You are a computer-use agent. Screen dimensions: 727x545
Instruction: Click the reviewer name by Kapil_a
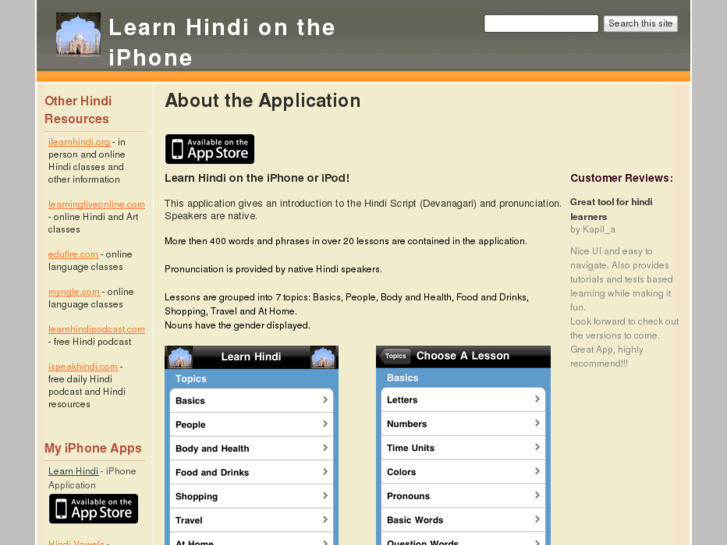click(593, 230)
